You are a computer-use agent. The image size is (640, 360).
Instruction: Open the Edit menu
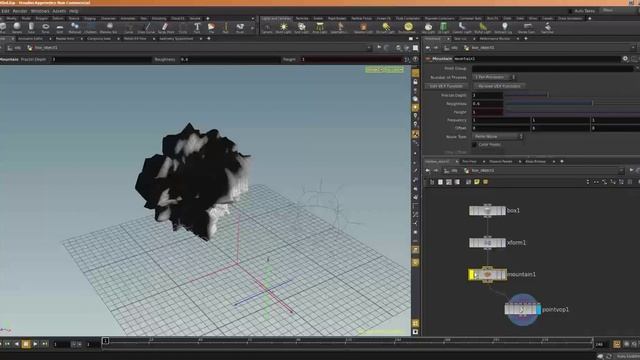5,11
